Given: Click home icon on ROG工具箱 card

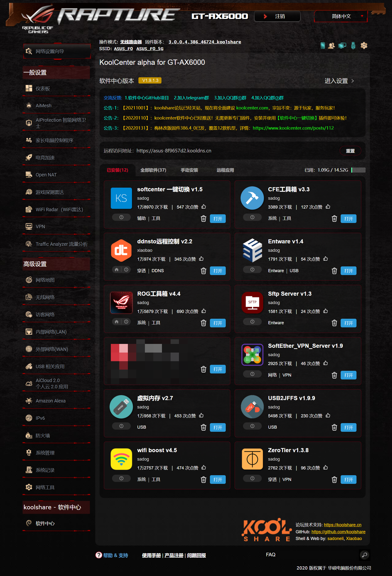Looking at the screenshot, I should [x=117, y=322].
